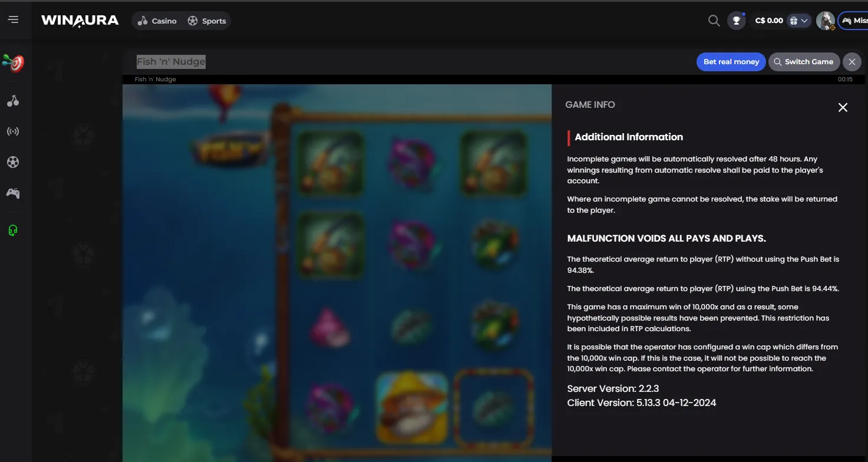This screenshot has width=868, height=462.
Task: Click the C$ 0.00 balance
Action: pos(769,21)
